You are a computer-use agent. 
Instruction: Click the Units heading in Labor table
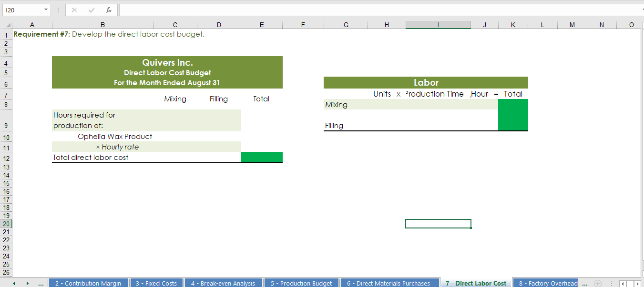tap(382, 94)
